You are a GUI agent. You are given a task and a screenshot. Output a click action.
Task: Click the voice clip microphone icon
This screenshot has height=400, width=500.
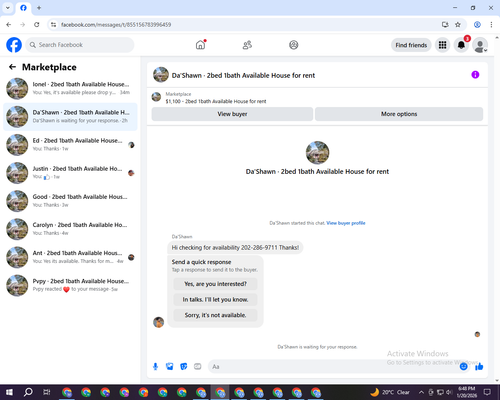point(155,367)
